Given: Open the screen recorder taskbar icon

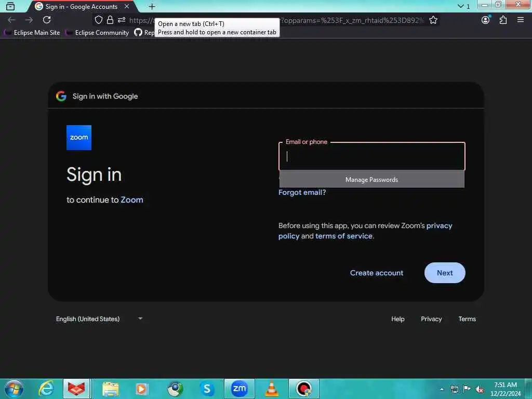Looking at the screenshot, I should [x=303, y=389].
